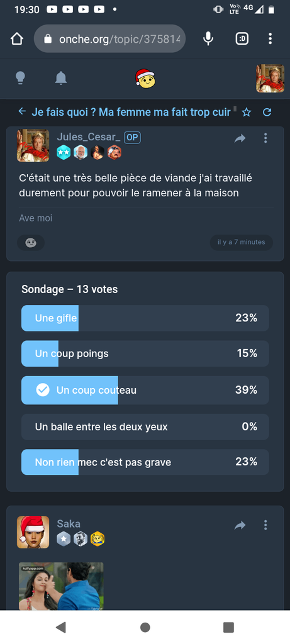This screenshot has width=290, height=644.
Task: Open the profile avatar in the header
Action: point(270,78)
